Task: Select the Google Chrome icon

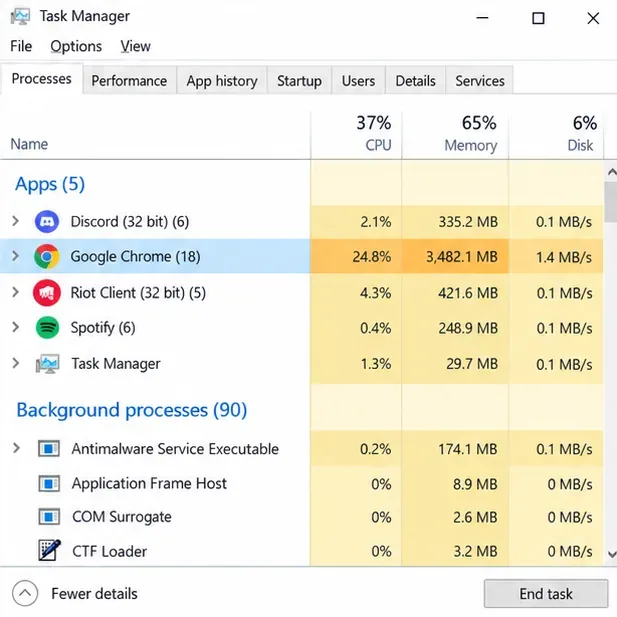Action: (47, 257)
